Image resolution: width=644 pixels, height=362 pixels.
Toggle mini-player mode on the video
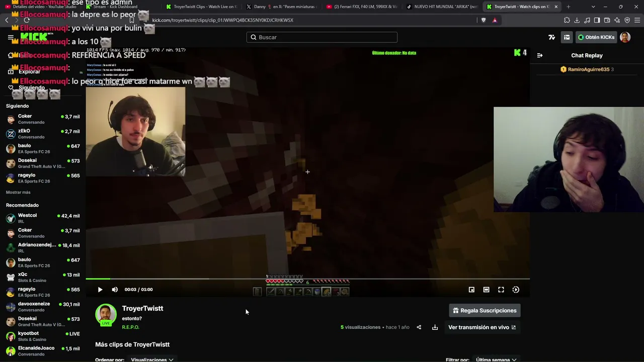pos(471,290)
